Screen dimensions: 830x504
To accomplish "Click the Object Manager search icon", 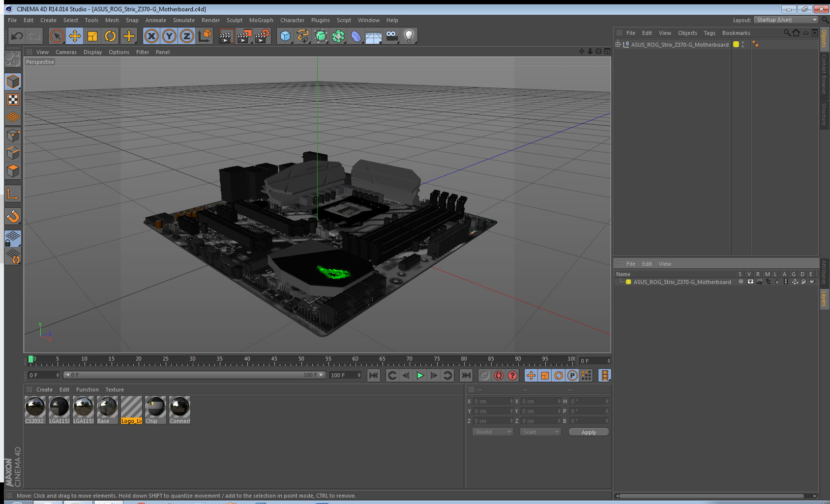I will pyautogui.click(x=787, y=33).
